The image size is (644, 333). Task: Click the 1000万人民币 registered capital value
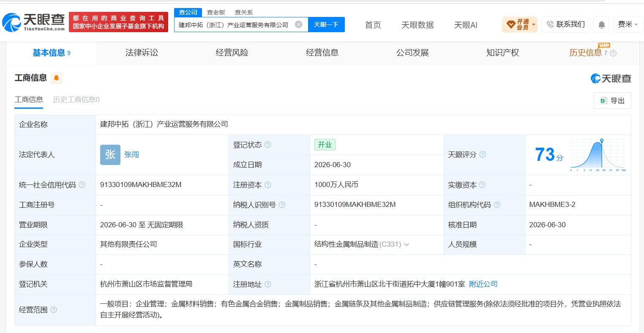(x=336, y=185)
